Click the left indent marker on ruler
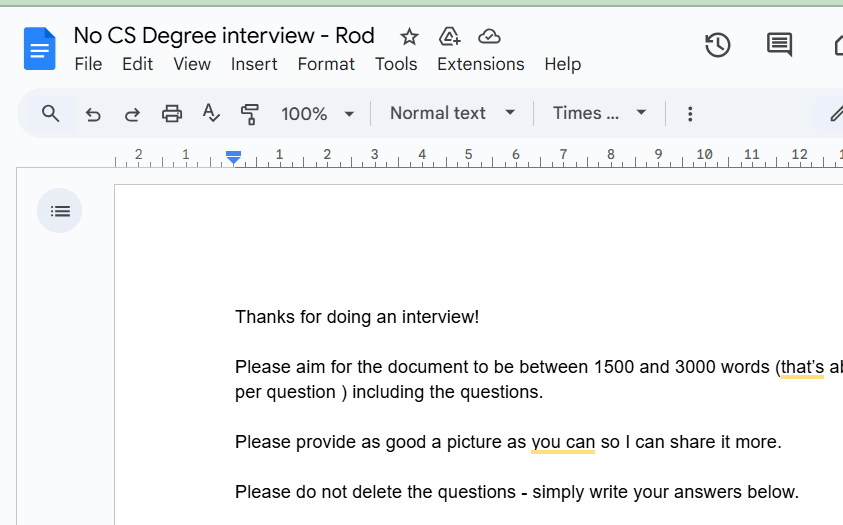Image resolution: width=843 pixels, height=525 pixels. click(x=233, y=158)
